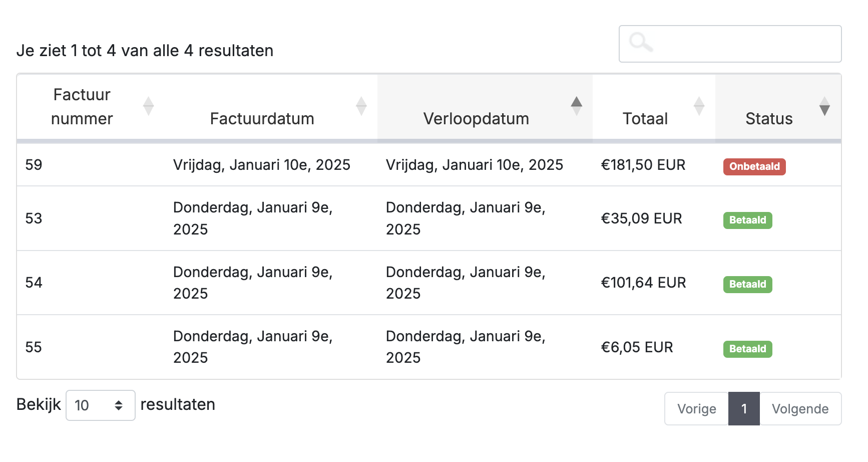Click the red Onbetaald status badge
Image resolution: width=868 pixels, height=462 pixels.
coord(754,166)
